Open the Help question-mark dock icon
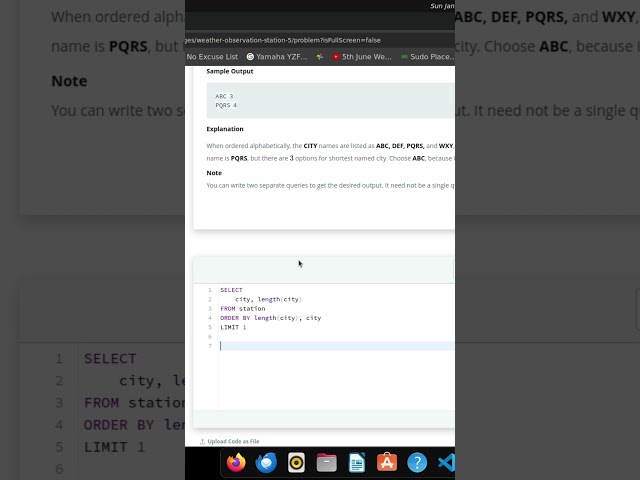This screenshot has width=640, height=480. tap(417, 463)
